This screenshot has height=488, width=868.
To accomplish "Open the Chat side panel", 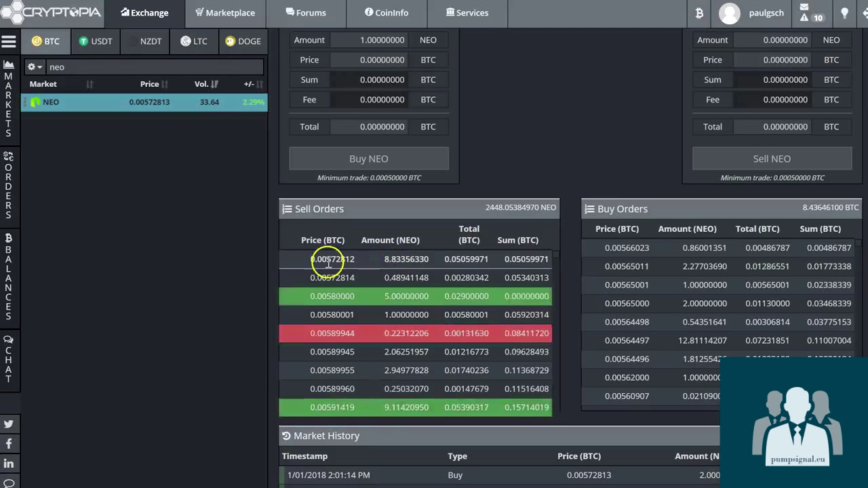I will [x=8, y=359].
